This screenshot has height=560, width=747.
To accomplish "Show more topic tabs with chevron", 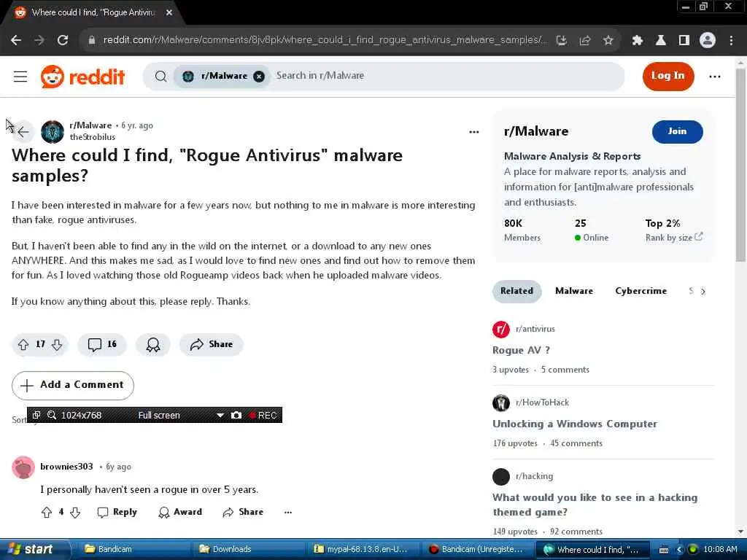I will (703, 292).
